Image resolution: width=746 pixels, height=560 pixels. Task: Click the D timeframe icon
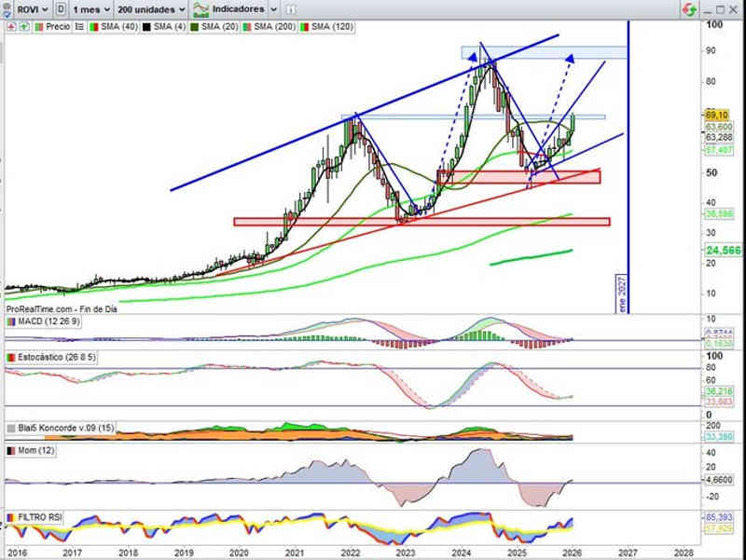61,9
